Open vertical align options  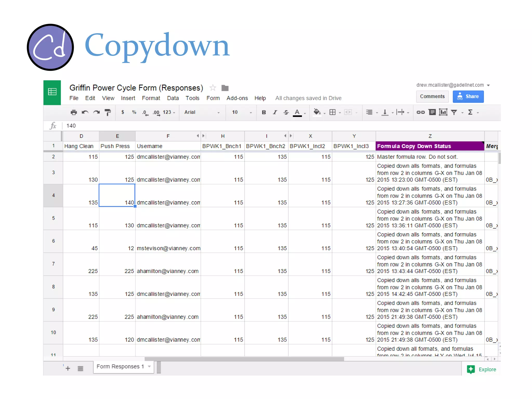(385, 112)
